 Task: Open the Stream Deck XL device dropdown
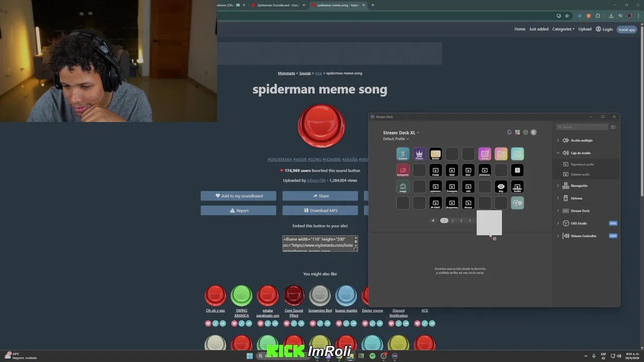click(x=401, y=133)
